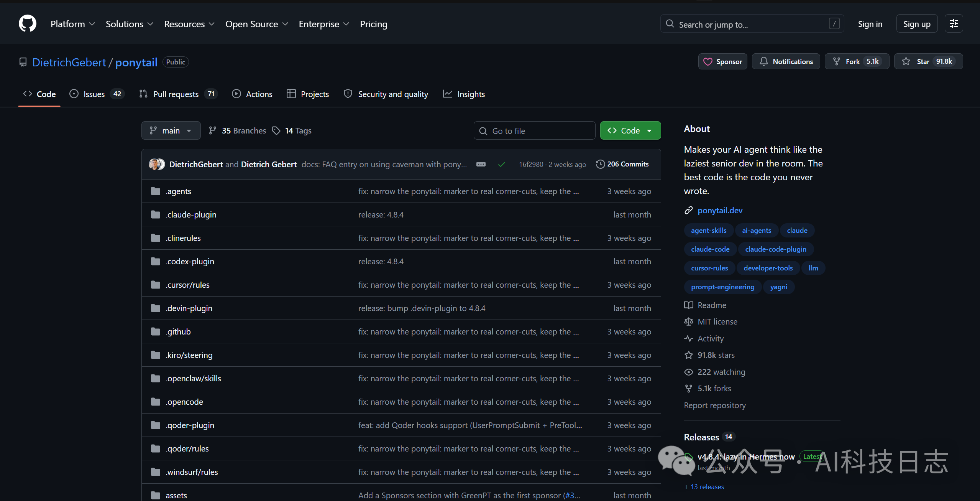This screenshot has width=980, height=501.
Task: Click the heart icon on Sponsor
Action: click(708, 62)
